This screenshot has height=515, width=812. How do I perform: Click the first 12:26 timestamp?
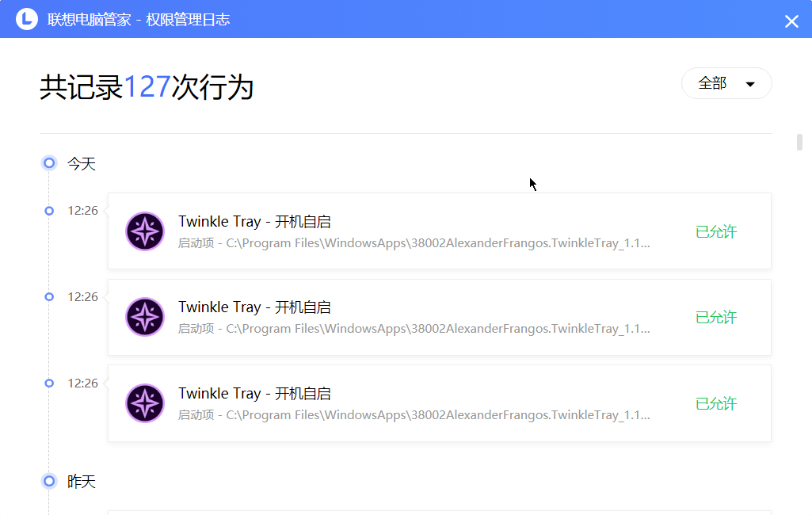[83, 211]
